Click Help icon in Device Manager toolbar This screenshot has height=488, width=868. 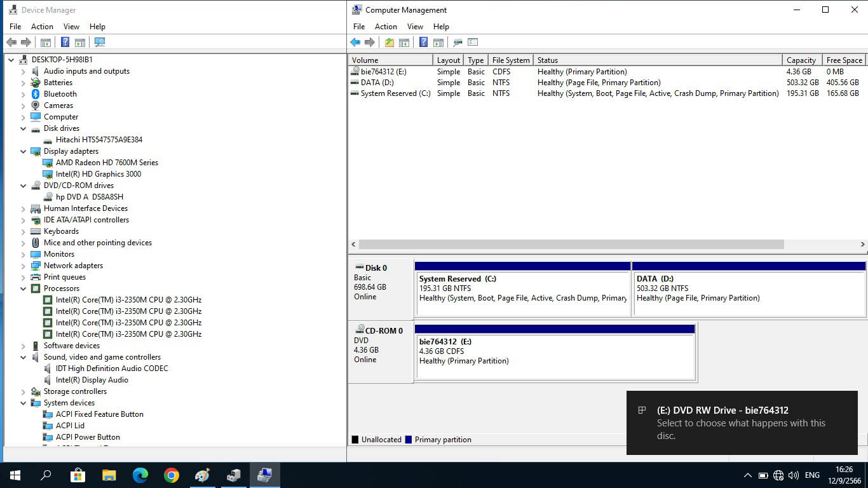65,43
